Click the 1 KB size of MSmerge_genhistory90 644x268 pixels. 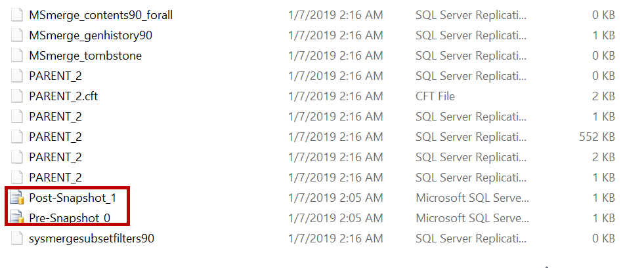click(x=603, y=35)
